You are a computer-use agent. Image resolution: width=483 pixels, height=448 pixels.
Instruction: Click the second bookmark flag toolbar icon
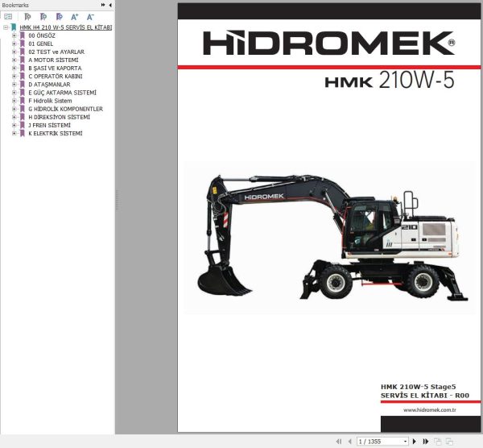tap(43, 17)
